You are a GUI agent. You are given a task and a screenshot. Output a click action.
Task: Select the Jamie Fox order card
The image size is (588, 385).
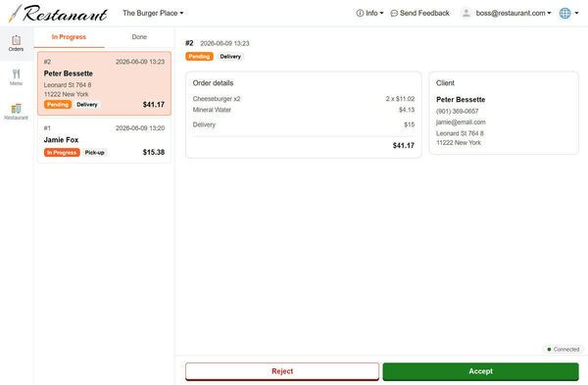point(104,140)
